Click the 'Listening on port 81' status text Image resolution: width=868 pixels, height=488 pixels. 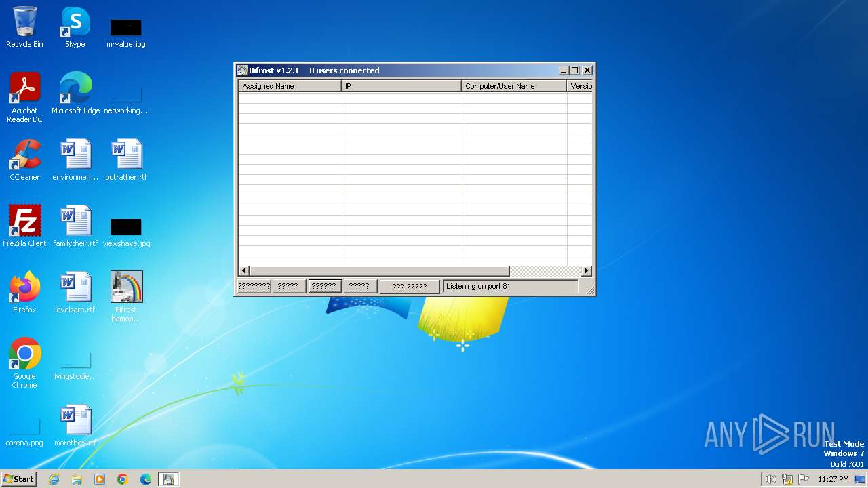(478, 286)
